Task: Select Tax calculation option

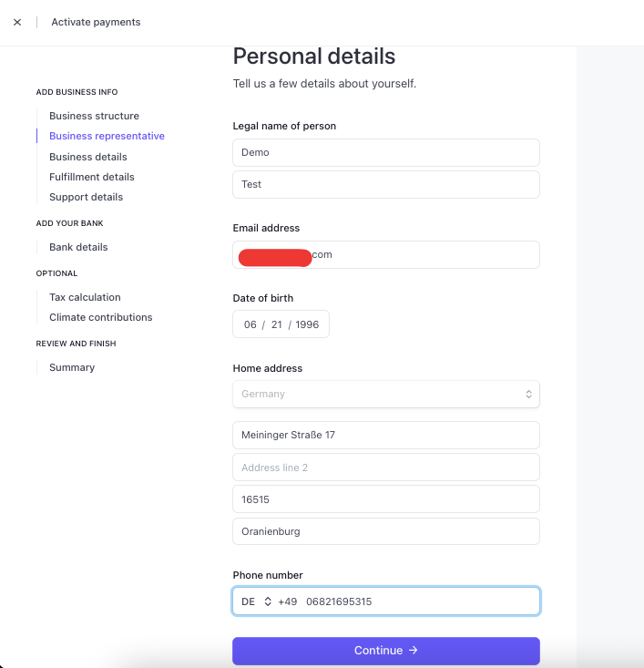Action: [x=85, y=297]
